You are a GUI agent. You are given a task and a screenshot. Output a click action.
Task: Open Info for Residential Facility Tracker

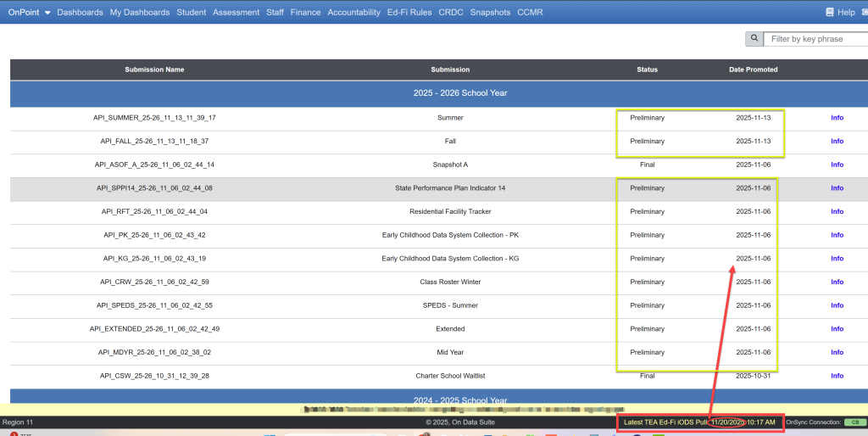click(837, 212)
